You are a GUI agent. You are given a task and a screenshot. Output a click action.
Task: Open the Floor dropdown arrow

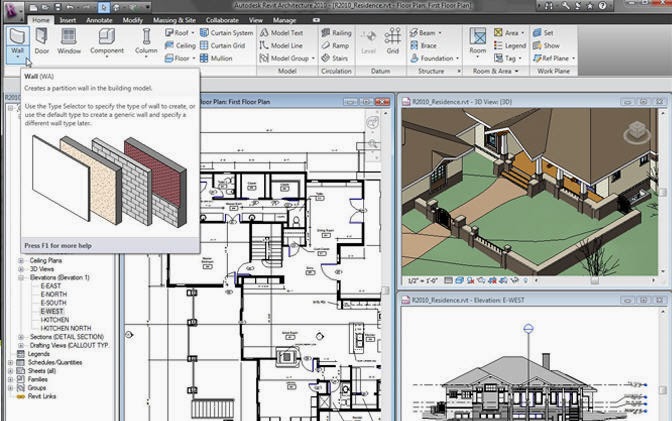tap(194, 58)
